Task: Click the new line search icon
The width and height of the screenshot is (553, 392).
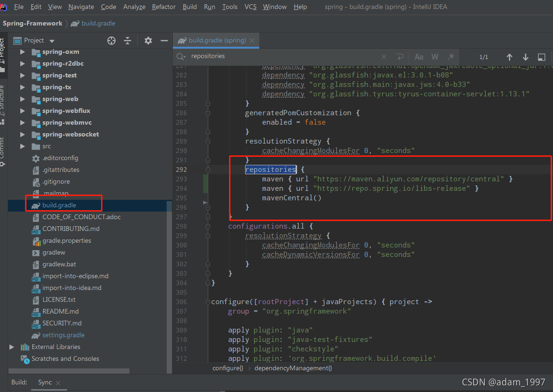Action: click(x=400, y=57)
